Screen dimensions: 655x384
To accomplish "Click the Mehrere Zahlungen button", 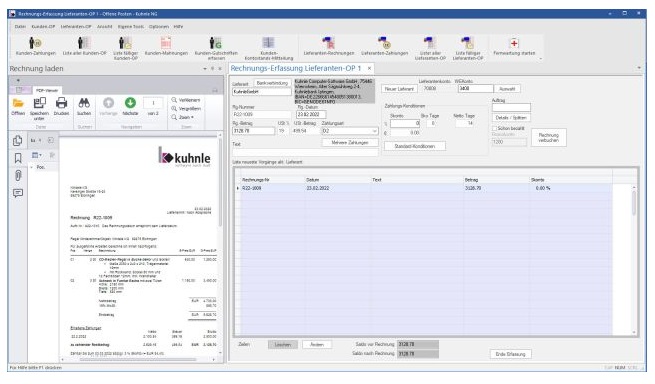I will coord(350,143).
